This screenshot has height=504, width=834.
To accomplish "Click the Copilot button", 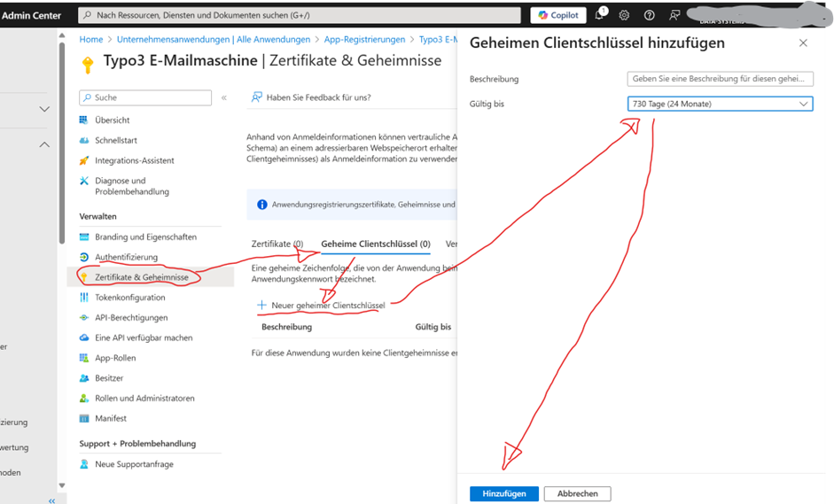I will [x=558, y=15].
